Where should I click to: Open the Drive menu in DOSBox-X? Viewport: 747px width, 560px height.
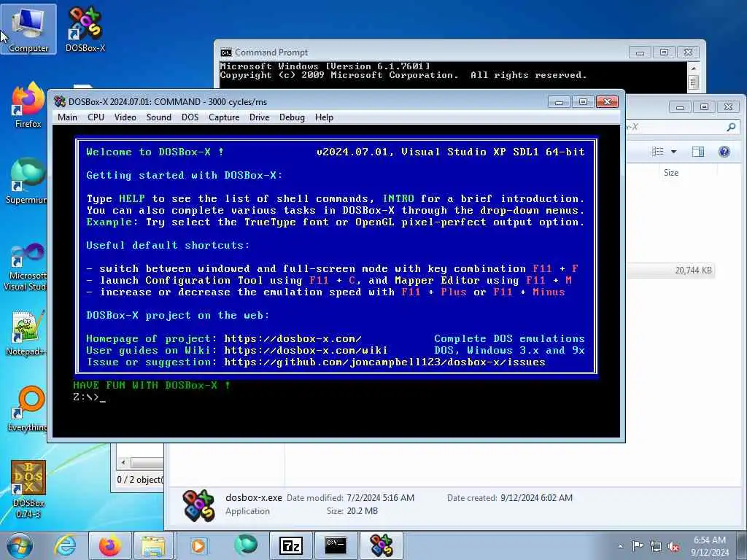(259, 117)
